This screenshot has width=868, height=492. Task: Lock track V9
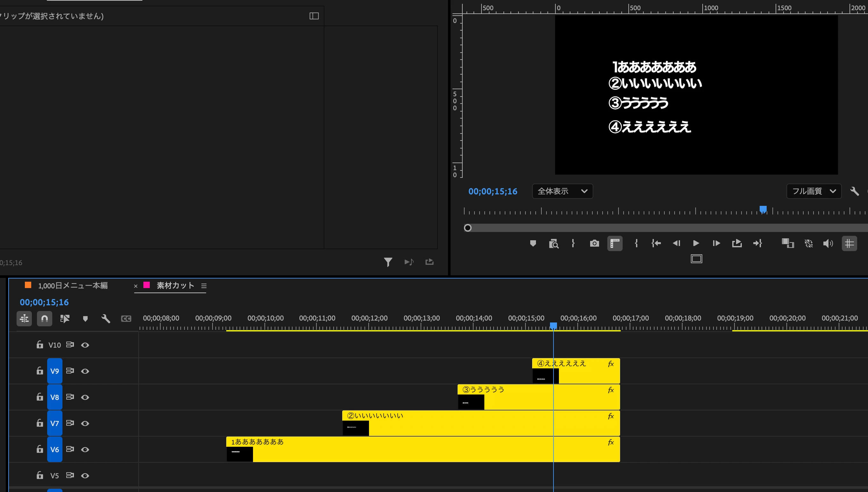click(x=40, y=370)
